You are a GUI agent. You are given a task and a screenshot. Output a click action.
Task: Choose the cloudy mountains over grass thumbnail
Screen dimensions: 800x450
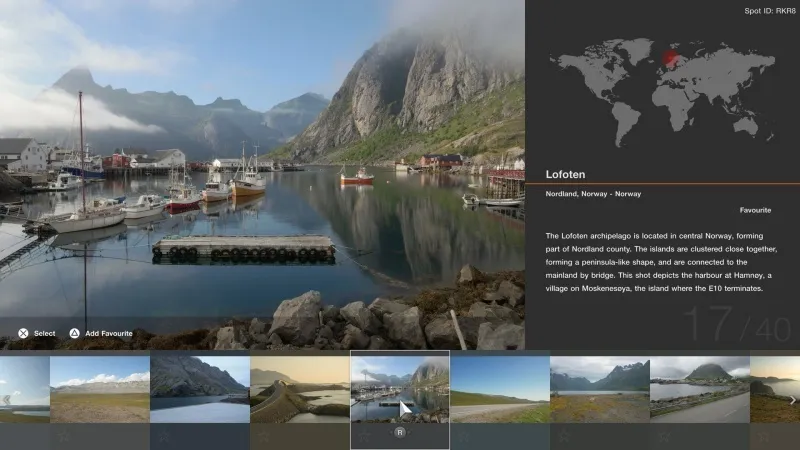600,389
